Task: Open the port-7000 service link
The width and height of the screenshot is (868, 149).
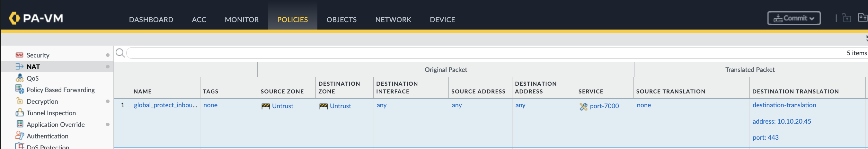Action: [604, 106]
